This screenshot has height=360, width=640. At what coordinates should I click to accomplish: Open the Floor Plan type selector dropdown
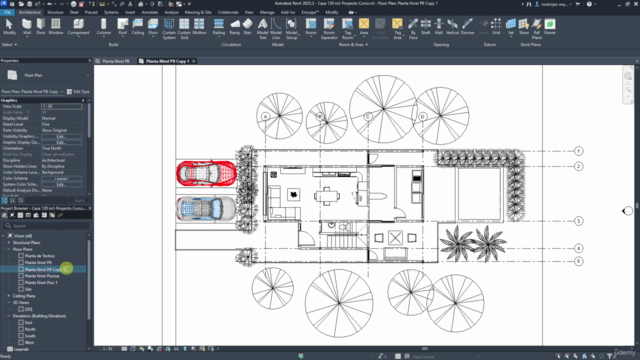[88, 75]
